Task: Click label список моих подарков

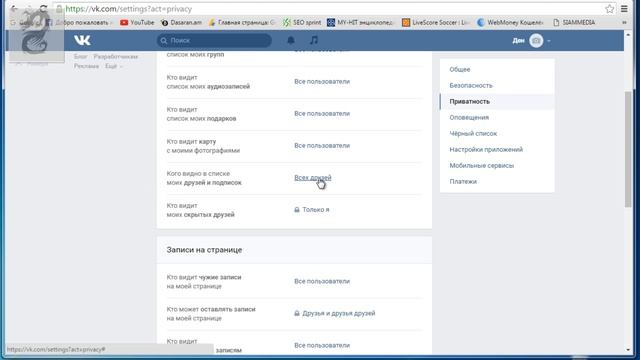Action: click(201, 118)
